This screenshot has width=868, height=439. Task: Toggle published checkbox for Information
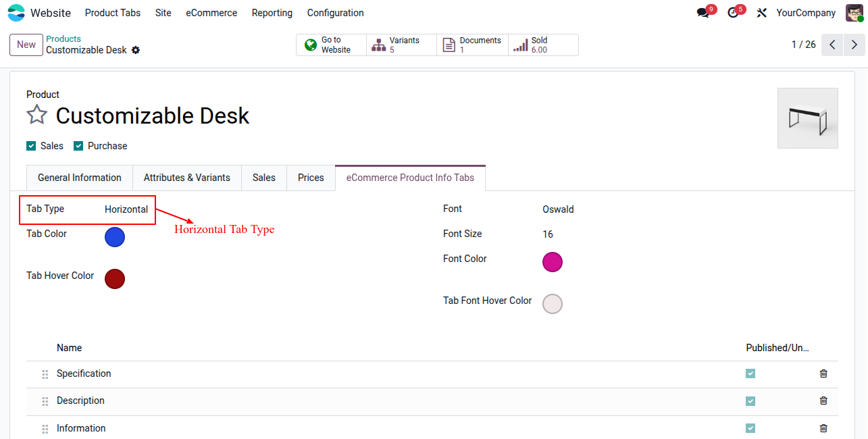(x=750, y=428)
